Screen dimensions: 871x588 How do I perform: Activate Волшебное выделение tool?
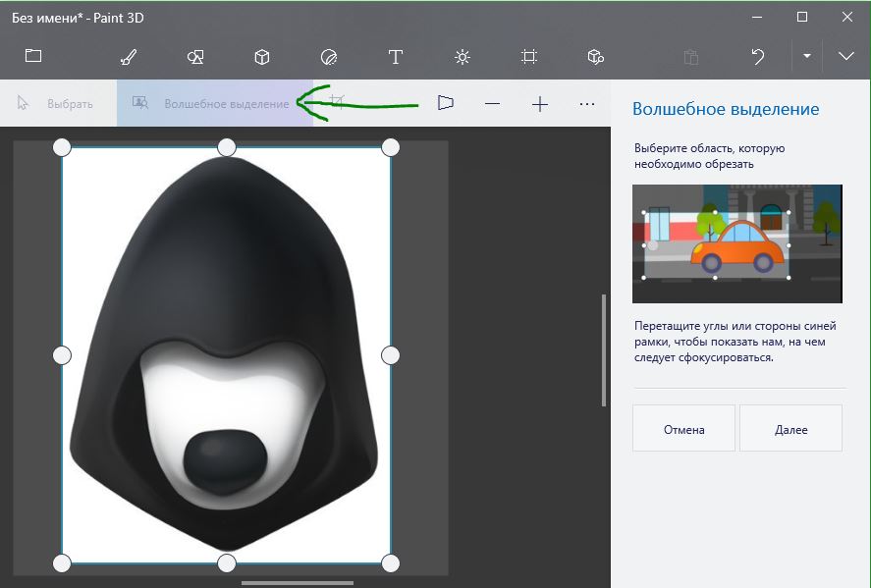click(214, 103)
